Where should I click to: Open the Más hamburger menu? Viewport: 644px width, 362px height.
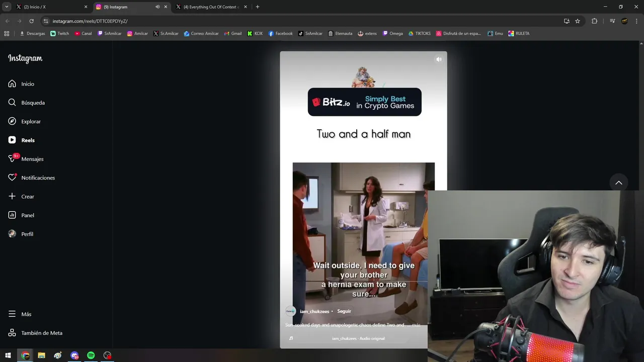(20, 314)
